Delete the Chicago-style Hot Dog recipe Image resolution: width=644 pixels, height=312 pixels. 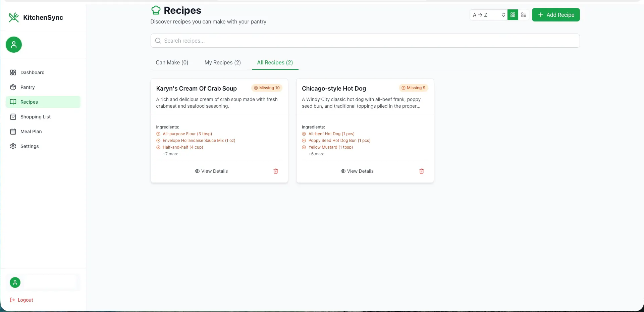(422, 171)
